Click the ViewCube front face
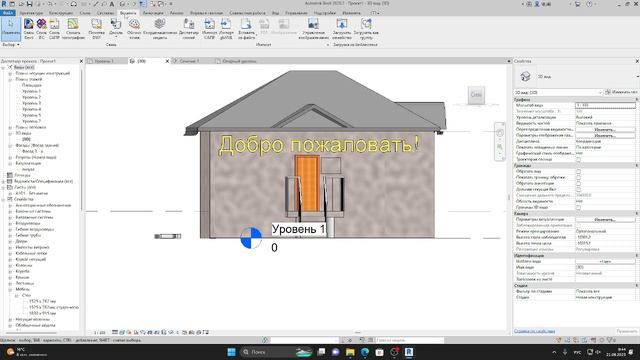This screenshot has height=360, width=640. (x=476, y=95)
